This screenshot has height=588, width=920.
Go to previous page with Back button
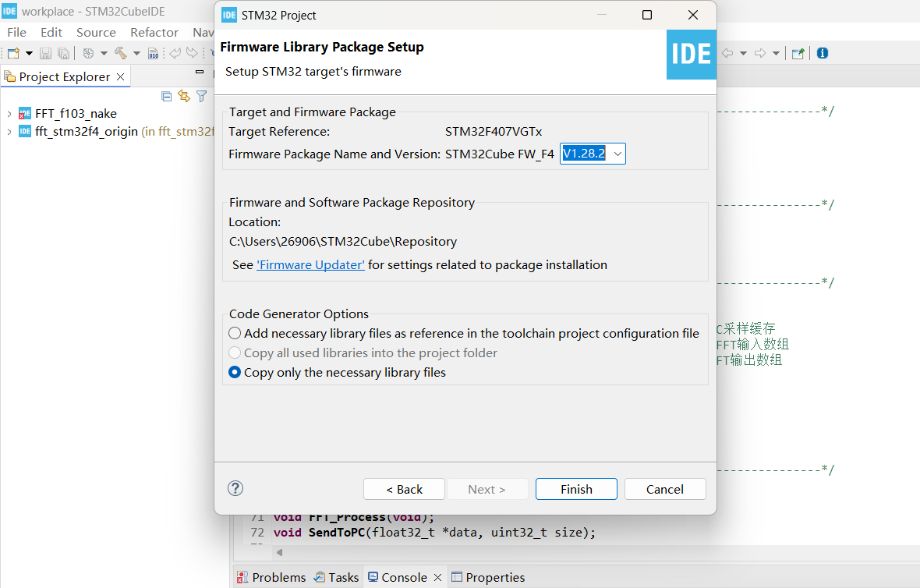tap(404, 489)
